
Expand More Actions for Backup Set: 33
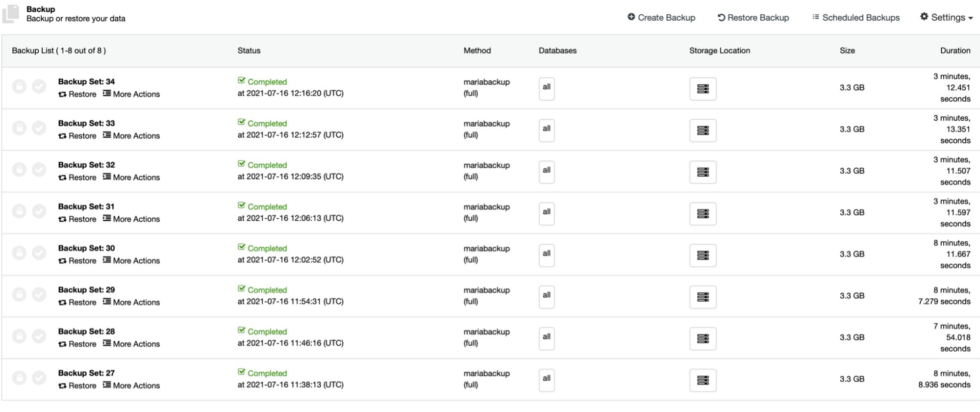point(131,136)
